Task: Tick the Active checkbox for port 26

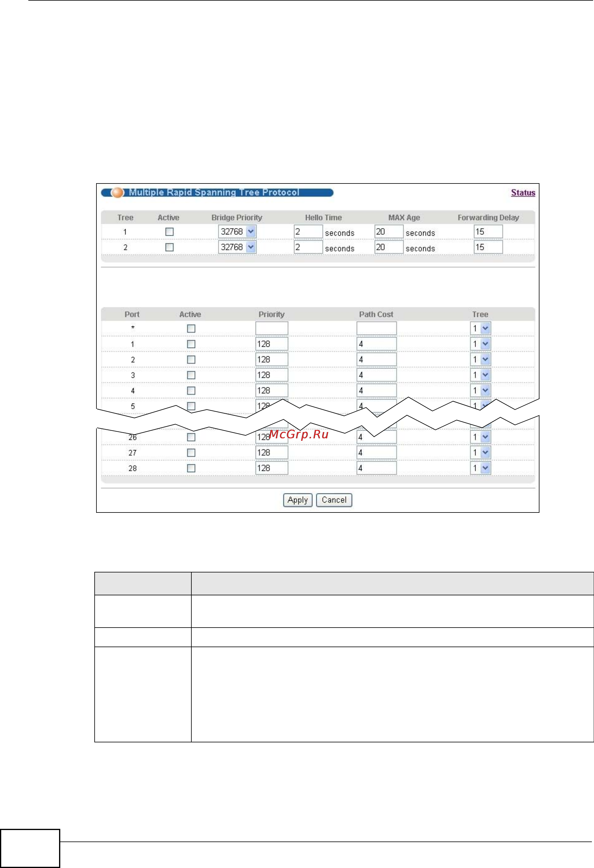Action: point(191,437)
